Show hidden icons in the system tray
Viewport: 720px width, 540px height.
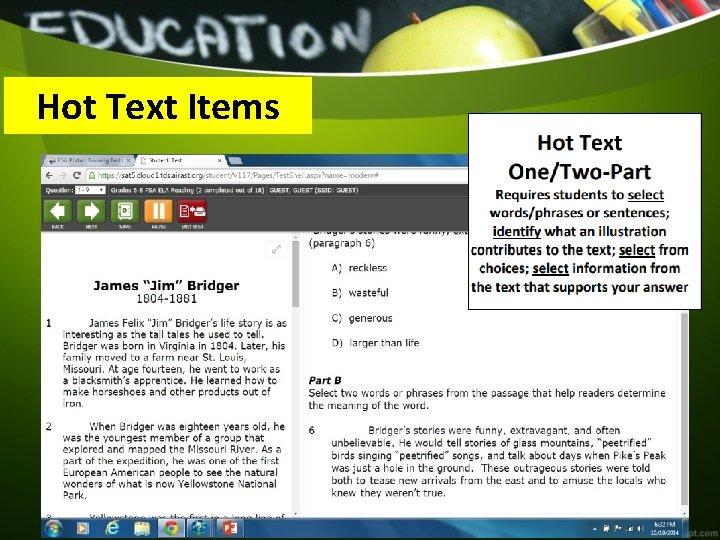595,529
